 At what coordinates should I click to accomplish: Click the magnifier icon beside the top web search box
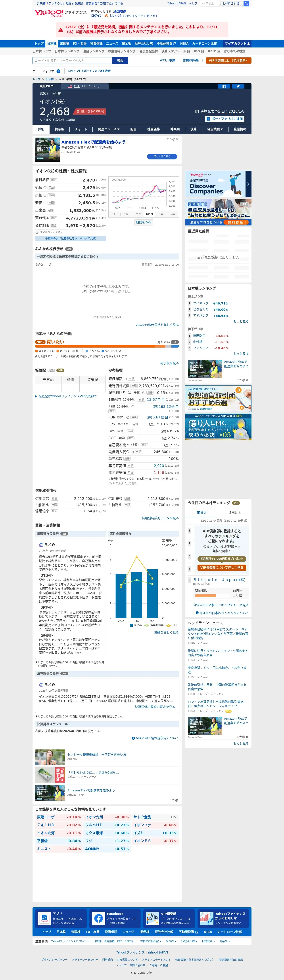(x=246, y=4)
